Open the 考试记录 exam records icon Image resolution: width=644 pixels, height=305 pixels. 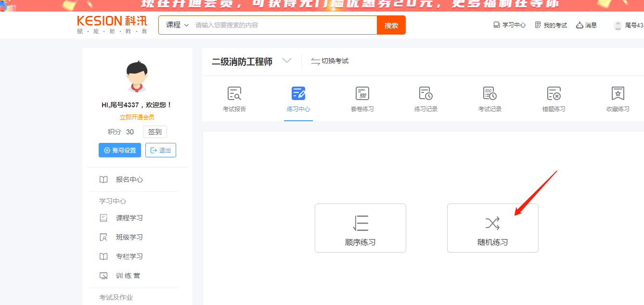click(489, 94)
